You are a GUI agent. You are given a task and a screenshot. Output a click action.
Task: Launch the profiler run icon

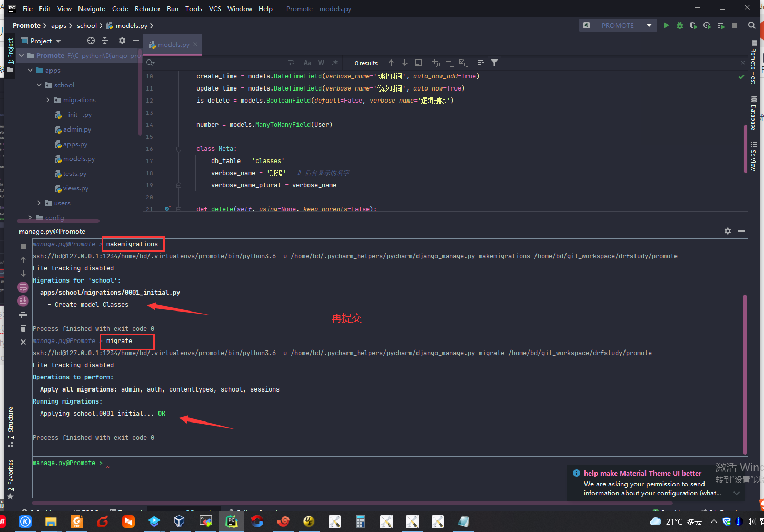(x=707, y=25)
